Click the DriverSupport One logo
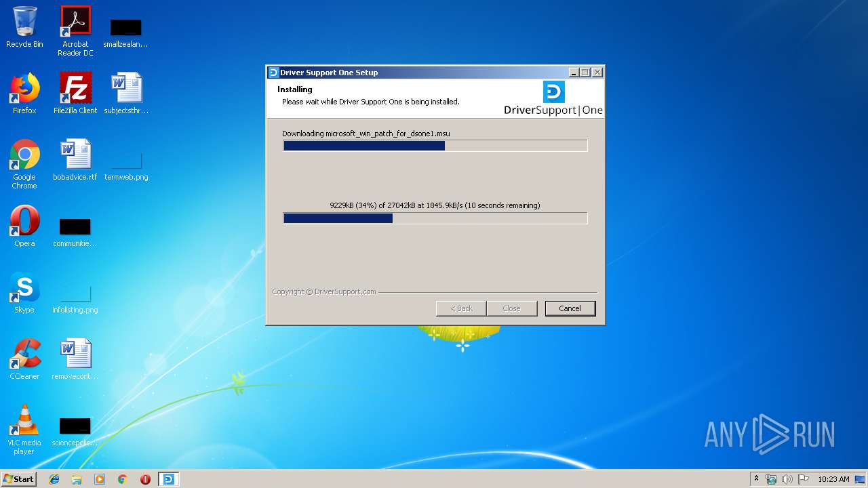 tap(553, 98)
